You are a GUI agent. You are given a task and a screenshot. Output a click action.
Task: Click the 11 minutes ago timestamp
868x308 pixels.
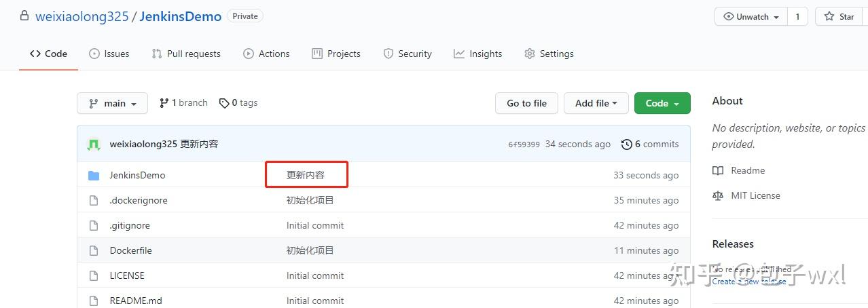[647, 250]
